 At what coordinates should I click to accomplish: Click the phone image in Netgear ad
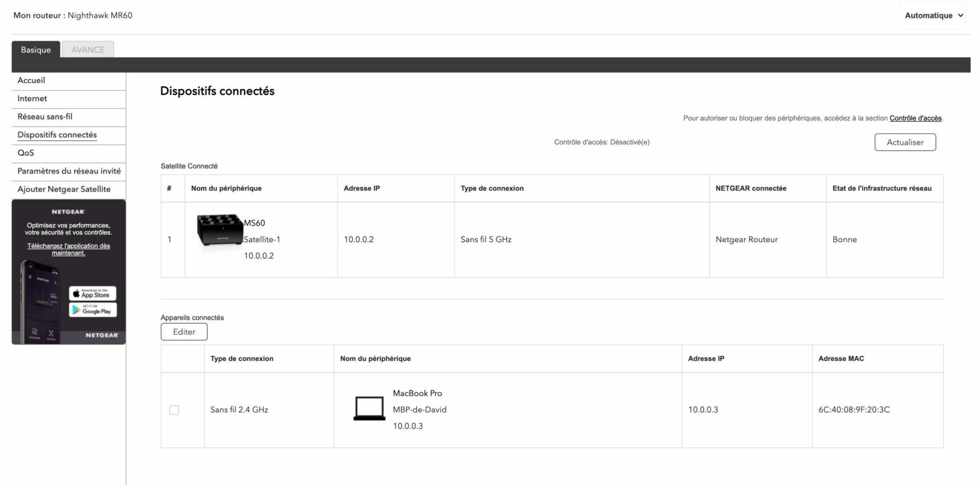[40, 302]
